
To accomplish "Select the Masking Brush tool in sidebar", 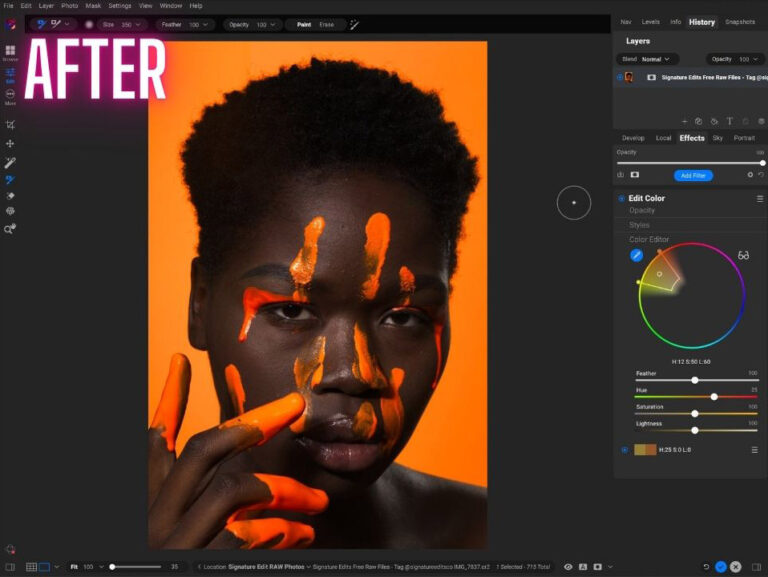I will [10, 180].
